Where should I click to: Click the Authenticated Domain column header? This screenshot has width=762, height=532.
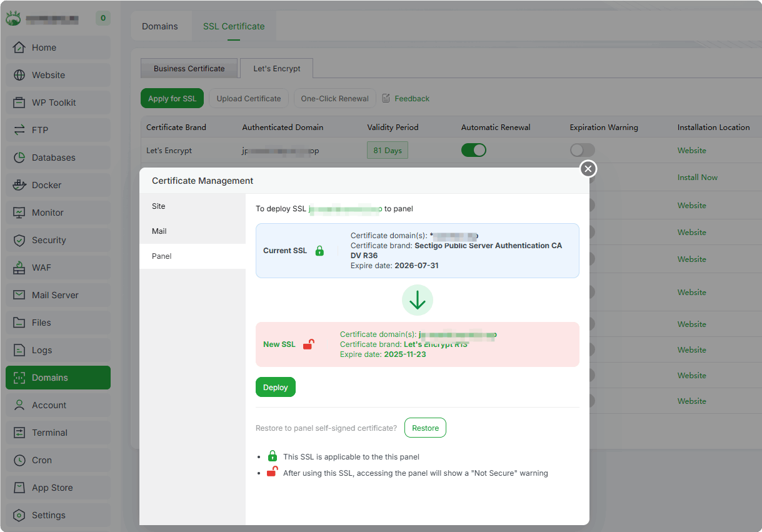(x=283, y=127)
